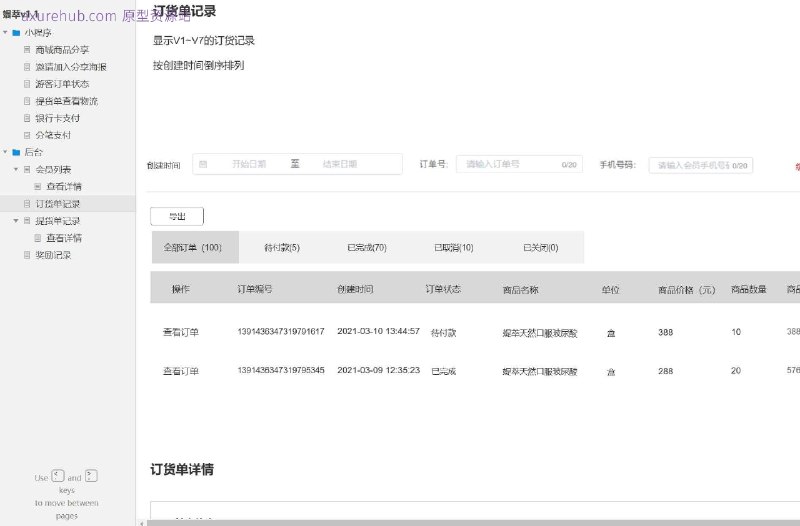800x526 pixels.
Task: Click the horizontal scrollbar at bottom
Action: tap(473, 523)
